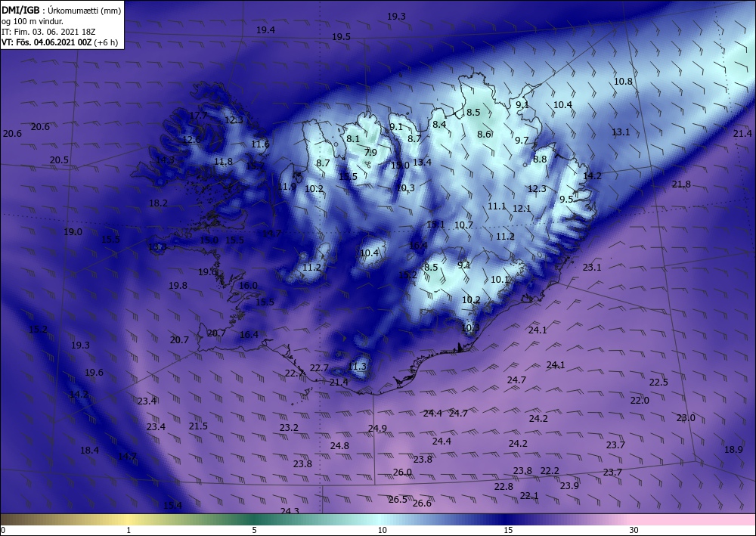
Task: Click the value '23.0' on the map
Action: click(x=686, y=418)
